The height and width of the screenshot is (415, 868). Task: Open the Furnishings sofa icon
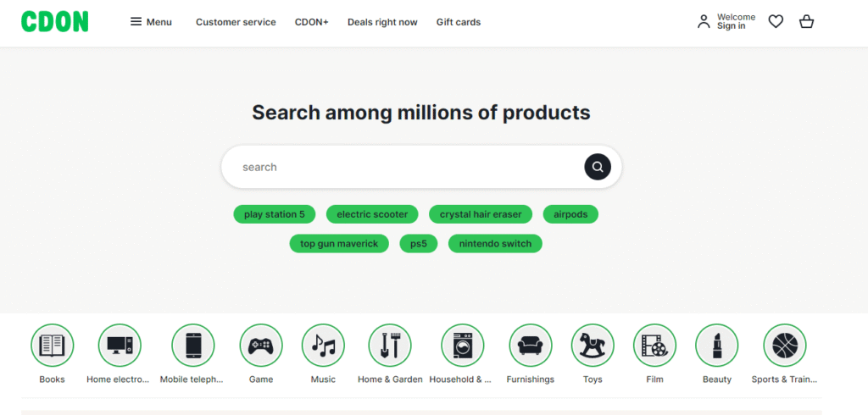click(531, 346)
